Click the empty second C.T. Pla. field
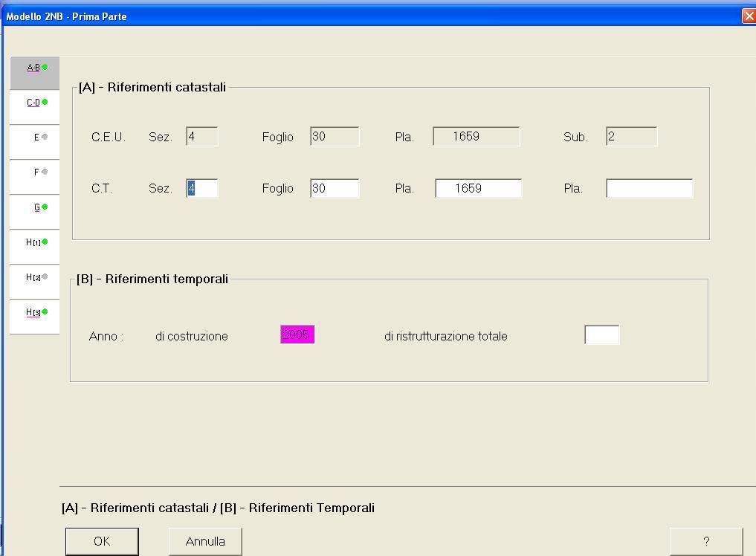Image resolution: width=756 pixels, height=556 pixels. [x=649, y=189]
